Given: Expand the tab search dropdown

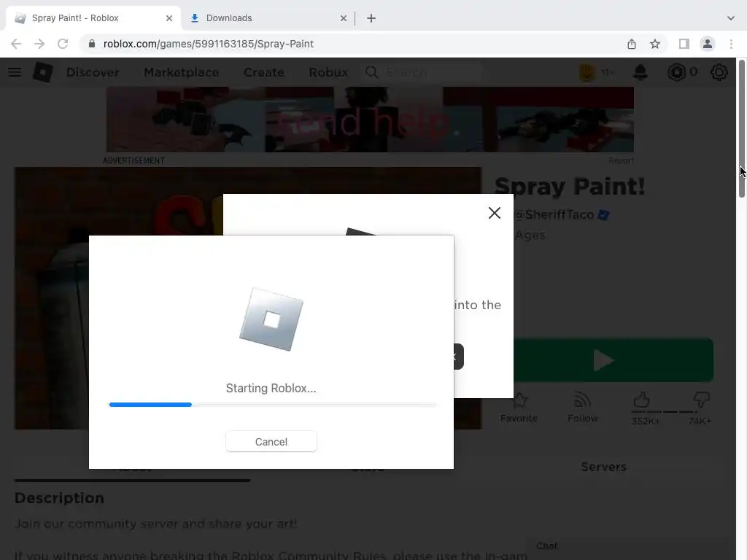Looking at the screenshot, I should pyautogui.click(x=731, y=18).
